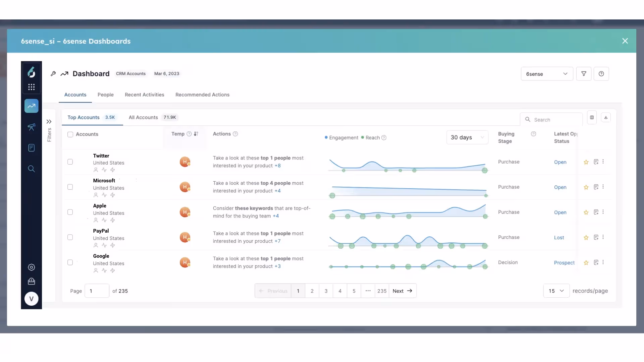Click the wrench icon beside Dashboard
This screenshot has width=644, height=362.
53,74
